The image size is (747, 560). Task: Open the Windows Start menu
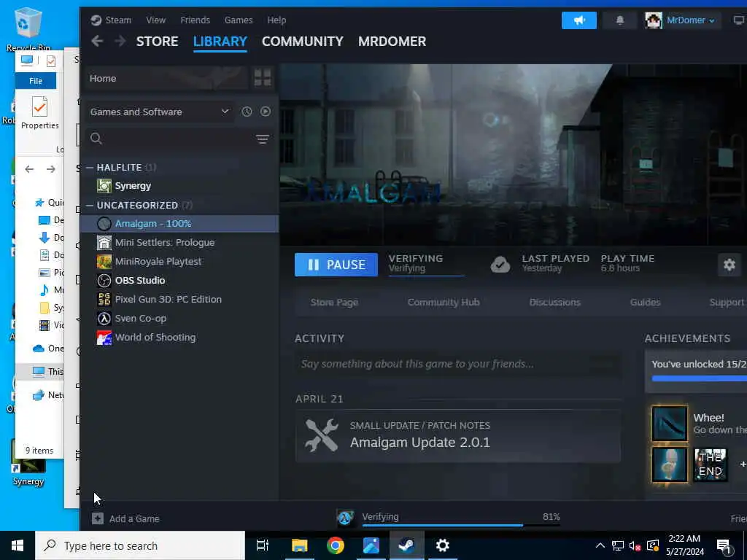(18, 545)
